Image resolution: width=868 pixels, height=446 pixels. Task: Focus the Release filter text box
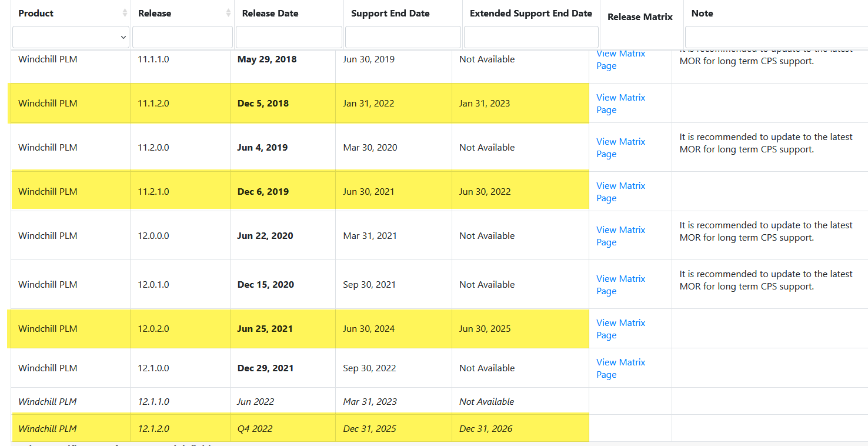click(182, 37)
